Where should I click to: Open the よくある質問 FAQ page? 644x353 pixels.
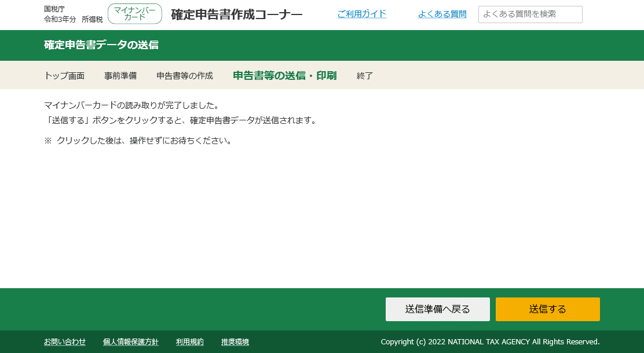click(x=442, y=14)
